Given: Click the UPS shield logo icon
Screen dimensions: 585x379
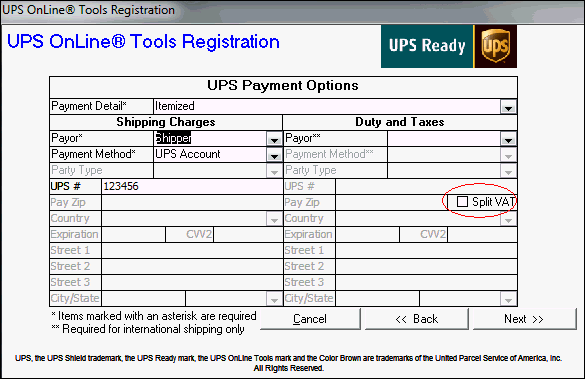Looking at the screenshot, I should 495,46.
